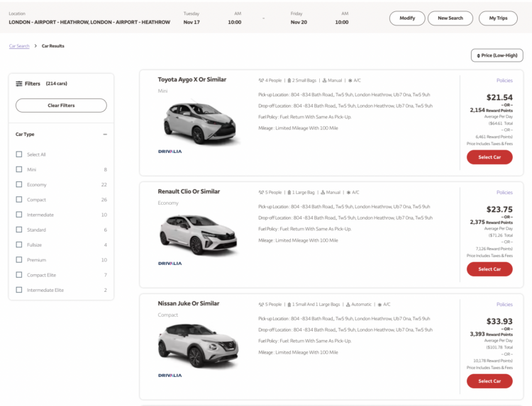Open Policies link for Renault Clio
Viewport: 532px width, 406px height.
pos(504,193)
